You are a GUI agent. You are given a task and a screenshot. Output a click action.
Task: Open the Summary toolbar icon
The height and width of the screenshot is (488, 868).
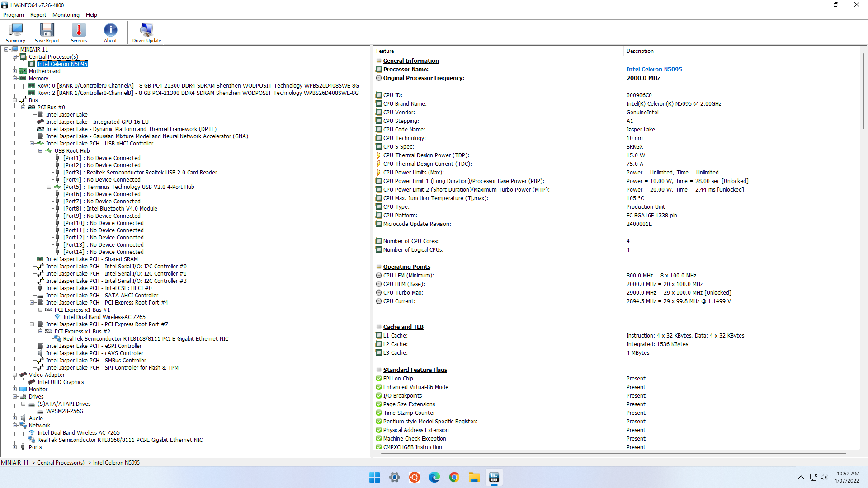15,33
